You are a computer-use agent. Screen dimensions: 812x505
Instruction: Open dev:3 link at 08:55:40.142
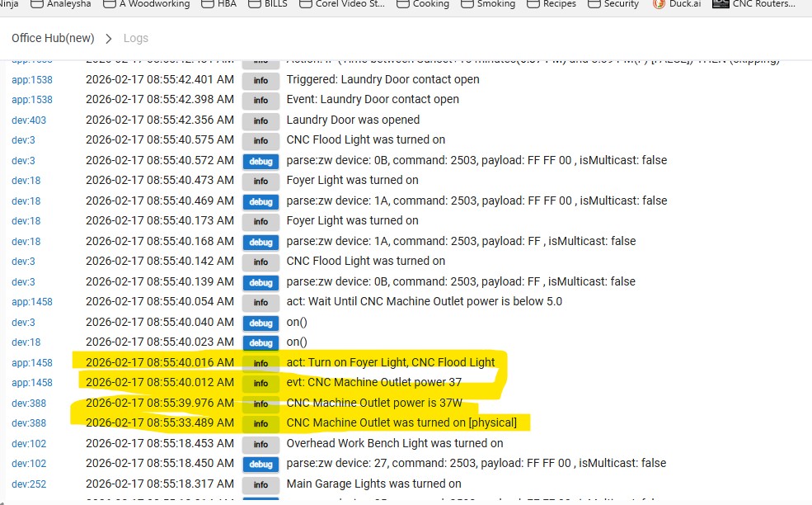coord(23,262)
